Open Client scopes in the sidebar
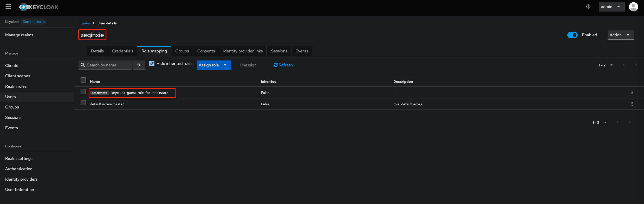The width and height of the screenshot is (644, 204). 18,76
